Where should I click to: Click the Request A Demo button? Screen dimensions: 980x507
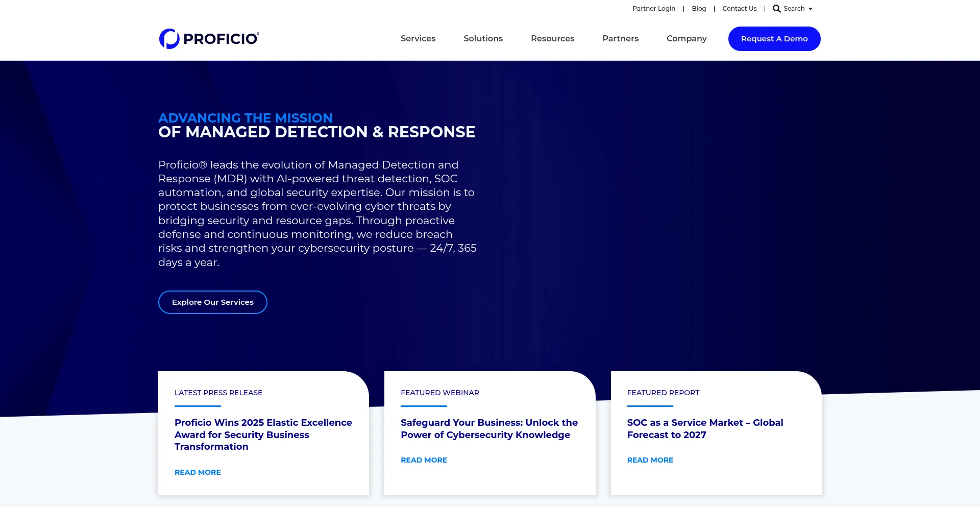[x=774, y=39]
